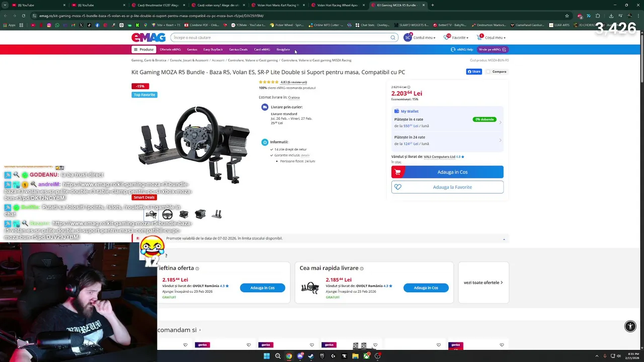644x362 pixels.
Task: Add first recommended product to favorites heart
Action: (x=185, y=345)
